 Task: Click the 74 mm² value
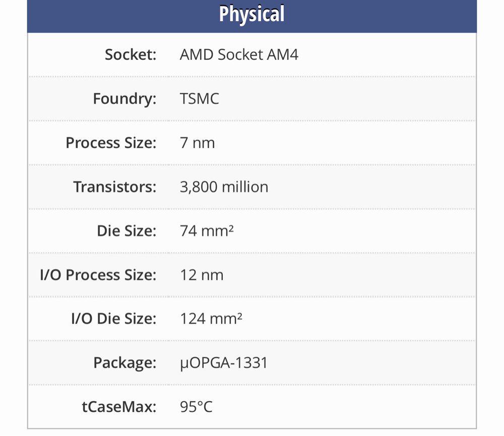click(207, 231)
